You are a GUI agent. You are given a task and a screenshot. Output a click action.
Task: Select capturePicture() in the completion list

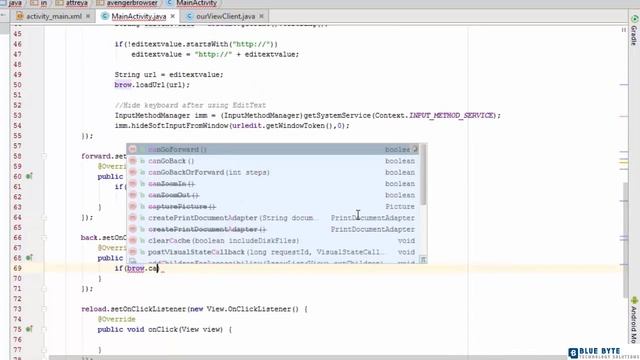[x=273, y=207]
